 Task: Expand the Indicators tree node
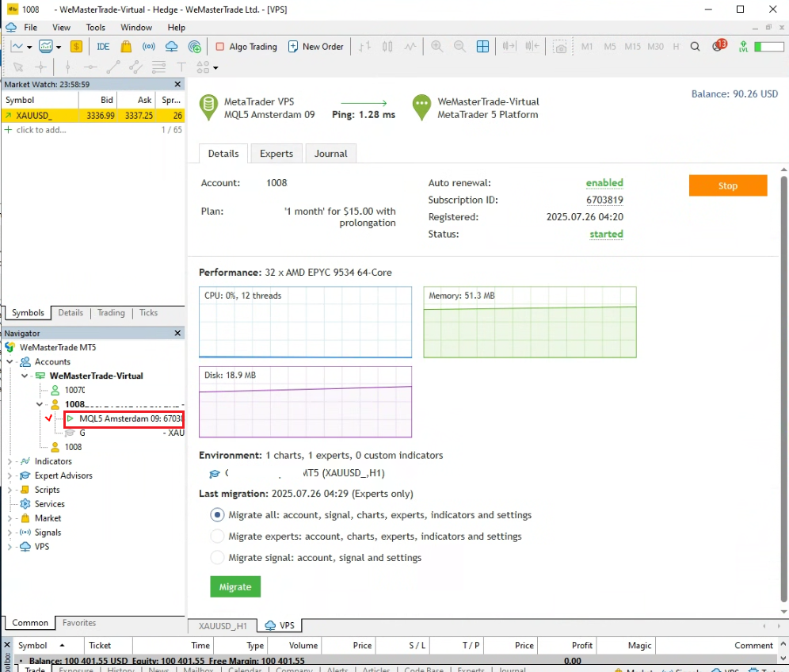(x=10, y=461)
